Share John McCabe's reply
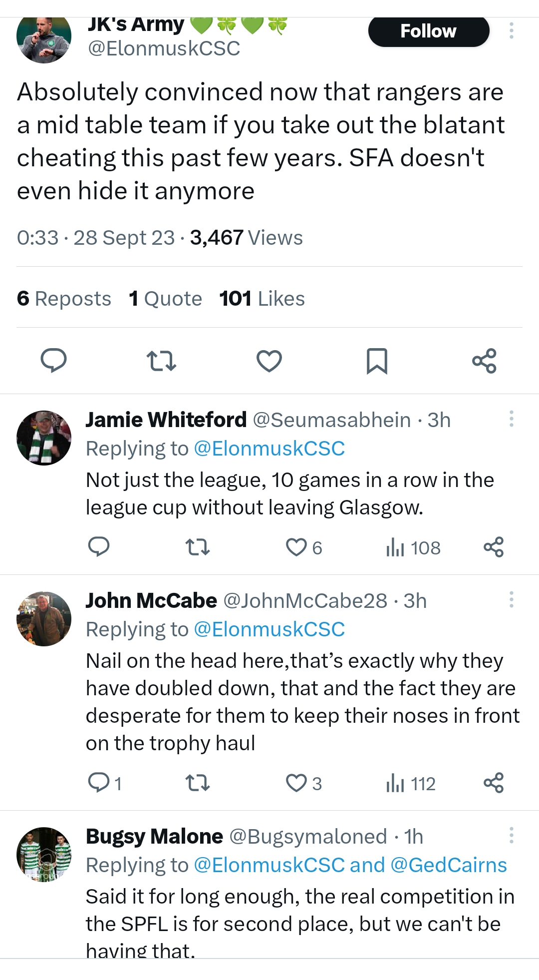 [x=494, y=783]
